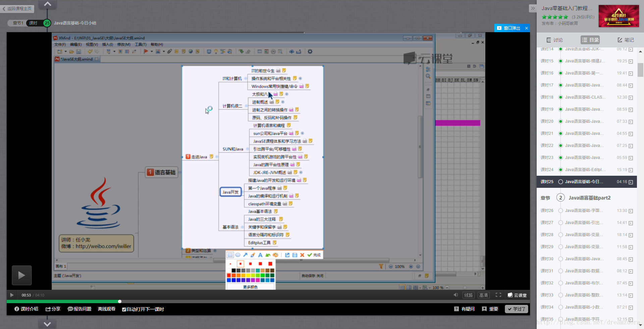Click the play icon for 课时20

pos(631,122)
